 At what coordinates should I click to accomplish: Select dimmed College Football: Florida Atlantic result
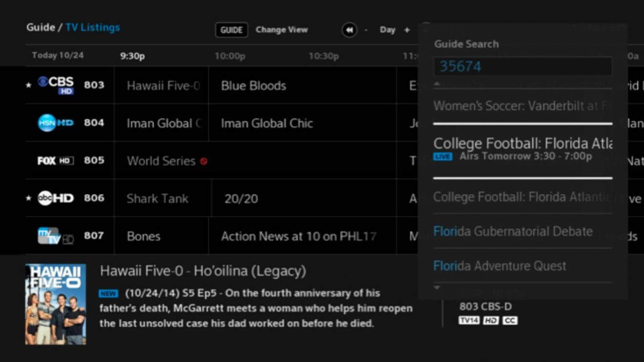point(523,197)
